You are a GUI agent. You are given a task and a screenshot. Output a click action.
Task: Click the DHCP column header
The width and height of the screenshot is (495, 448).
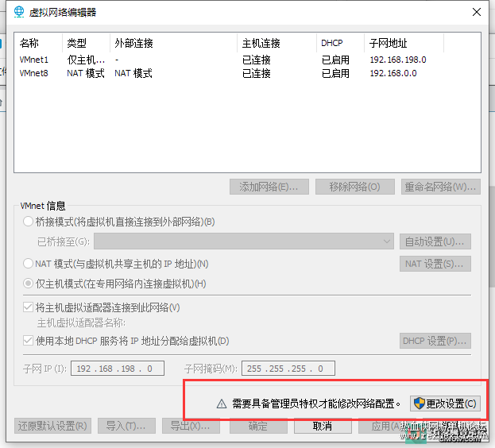341,43
